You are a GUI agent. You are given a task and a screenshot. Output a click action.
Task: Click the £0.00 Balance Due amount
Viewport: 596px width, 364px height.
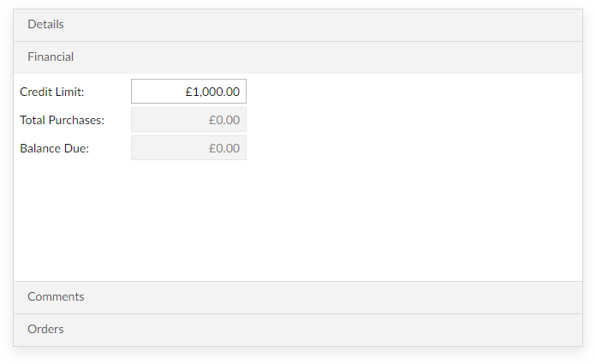[x=224, y=148]
